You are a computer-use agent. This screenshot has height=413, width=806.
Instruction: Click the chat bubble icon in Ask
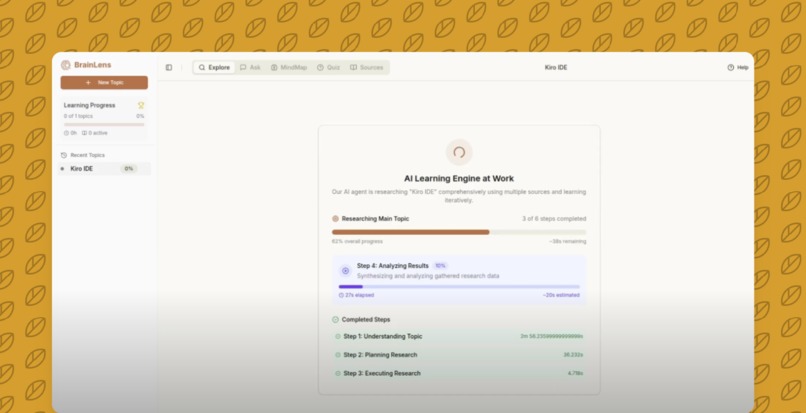[x=243, y=67]
